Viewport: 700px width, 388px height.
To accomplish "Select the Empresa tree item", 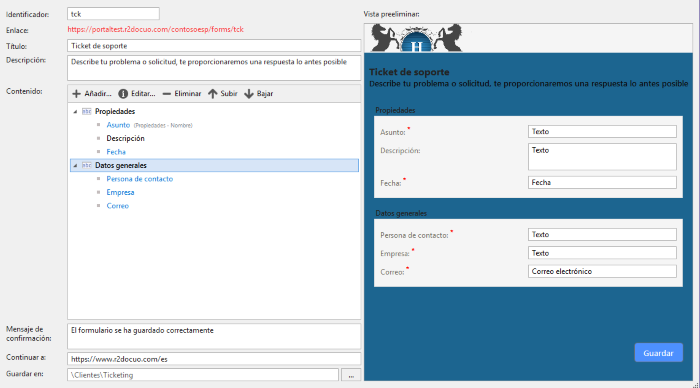I will click(120, 192).
